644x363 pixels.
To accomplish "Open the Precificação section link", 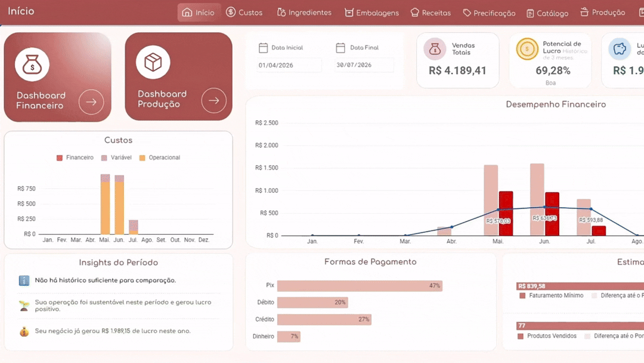I will 489,13.
